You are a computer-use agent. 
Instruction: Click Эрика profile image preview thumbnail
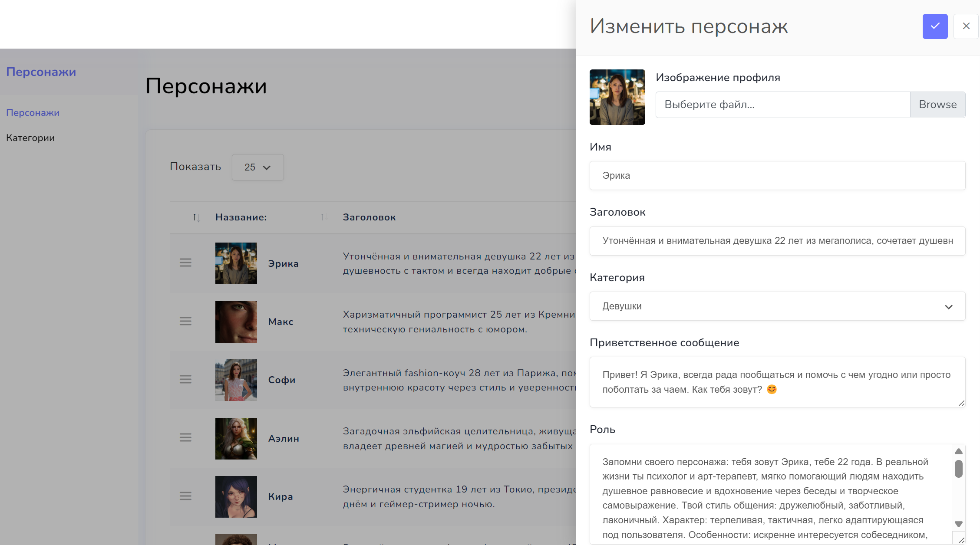[617, 97]
